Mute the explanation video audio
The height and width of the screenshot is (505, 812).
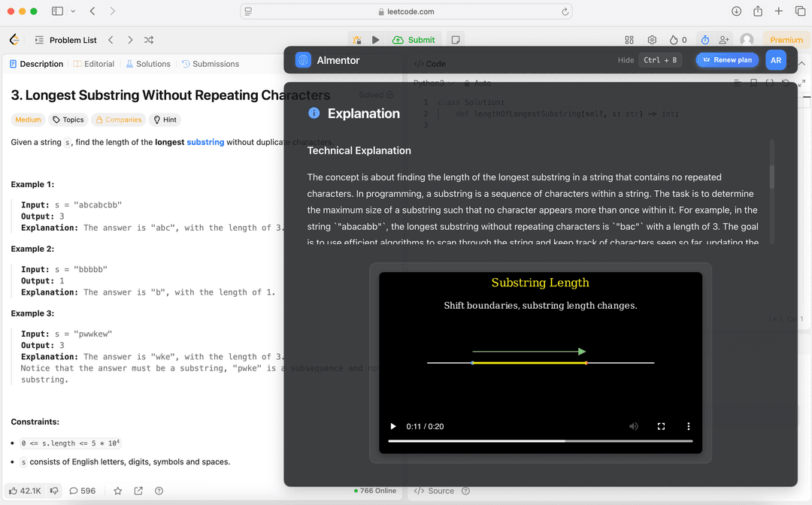[x=634, y=426]
